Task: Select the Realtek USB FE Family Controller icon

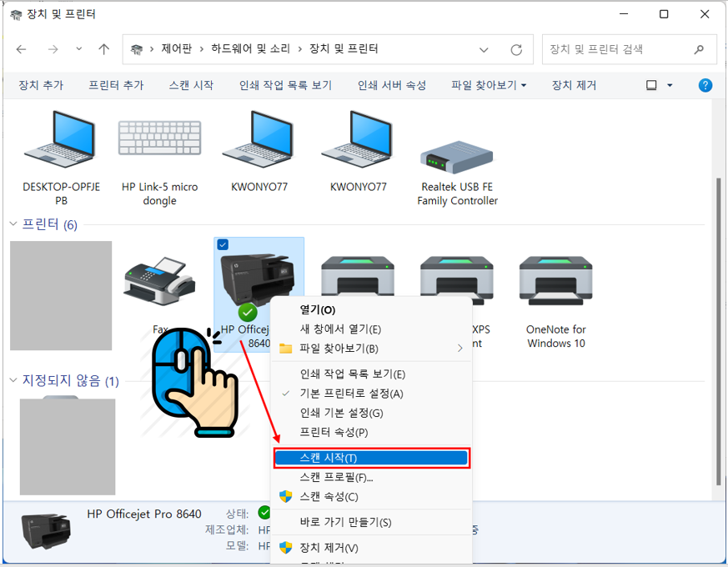Action: (456, 158)
